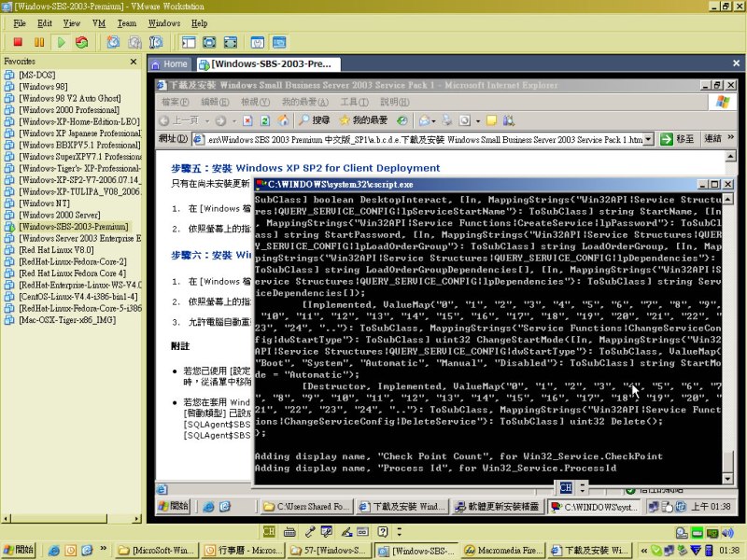Reset the virtual machine via the toolbar icon
The height and width of the screenshot is (560, 747).
pyautogui.click(x=82, y=42)
